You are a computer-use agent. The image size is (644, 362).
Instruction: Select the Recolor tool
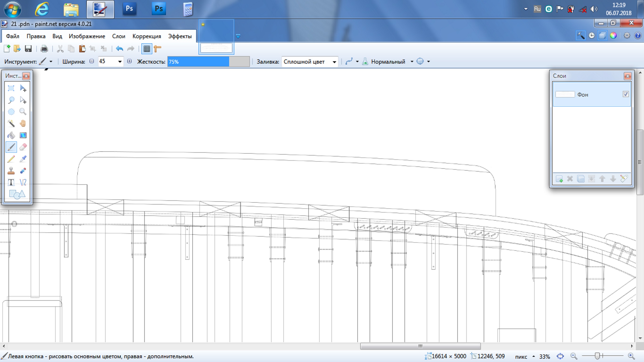tap(23, 170)
